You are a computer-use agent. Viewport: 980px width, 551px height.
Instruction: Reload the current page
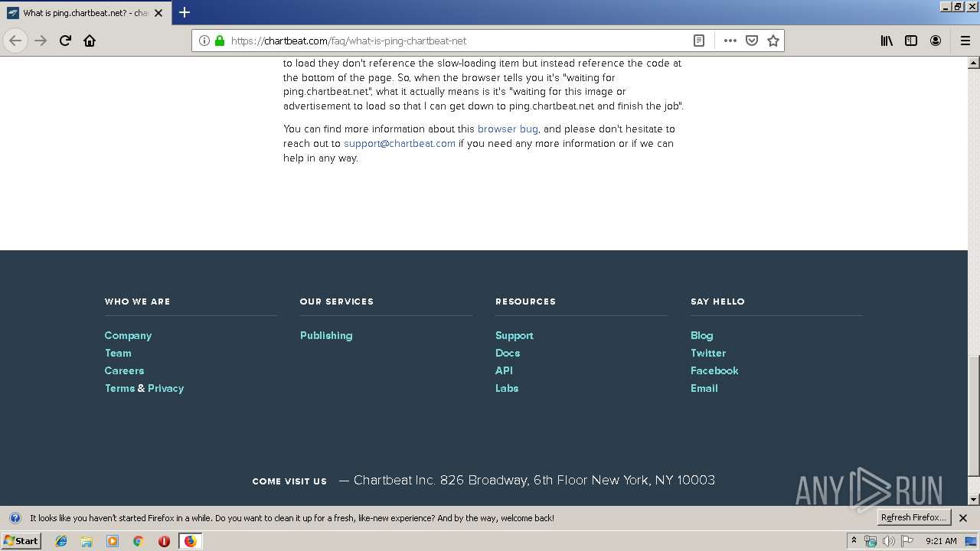65,41
